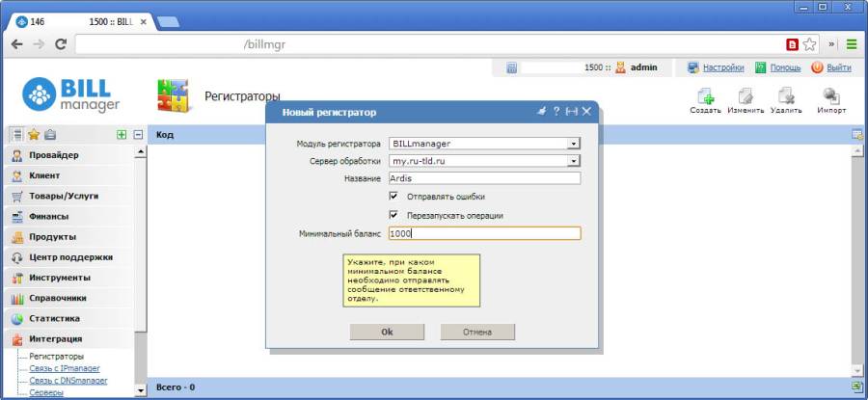The height and width of the screenshot is (400, 868).
Task: Open the Настройки link
Action: [x=723, y=67]
